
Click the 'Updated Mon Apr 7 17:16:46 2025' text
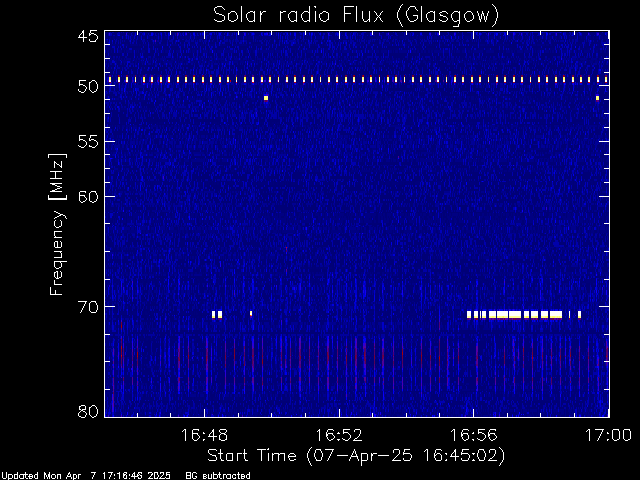[86, 476]
